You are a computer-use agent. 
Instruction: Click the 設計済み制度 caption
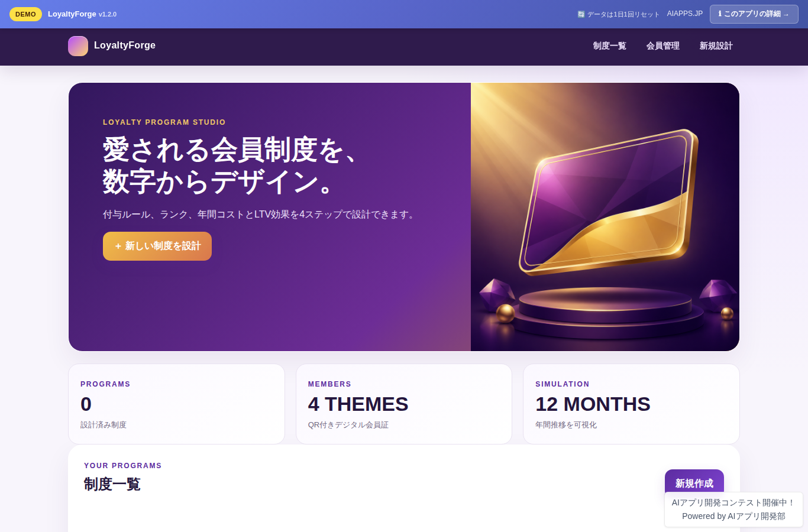pyautogui.click(x=104, y=425)
